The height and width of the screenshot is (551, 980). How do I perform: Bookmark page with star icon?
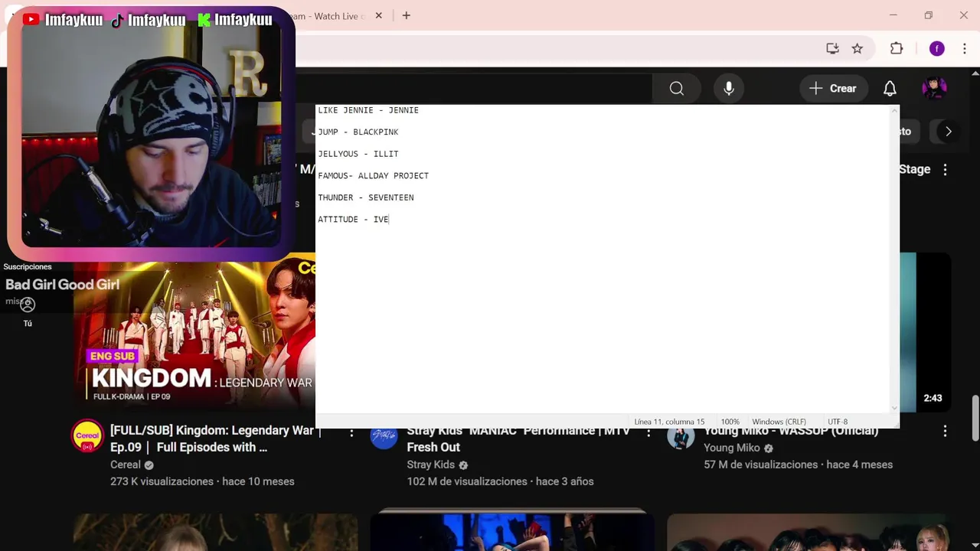click(857, 49)
